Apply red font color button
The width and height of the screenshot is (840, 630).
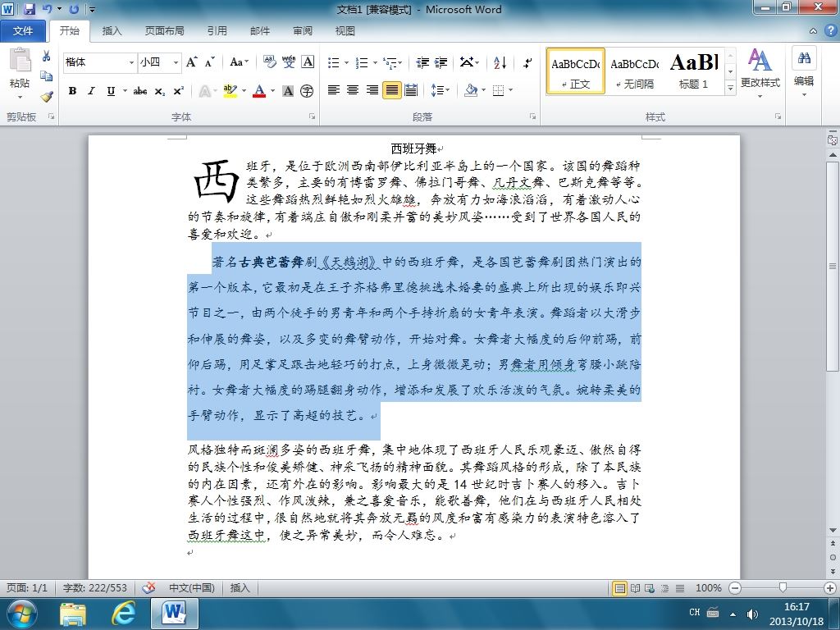pos(260,91)
